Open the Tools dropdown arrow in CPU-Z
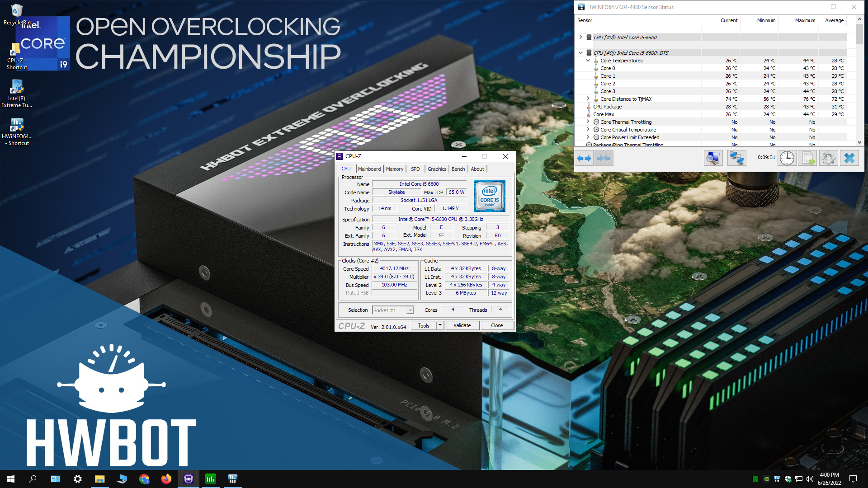 pyautogui.click(x=440, y=325)
